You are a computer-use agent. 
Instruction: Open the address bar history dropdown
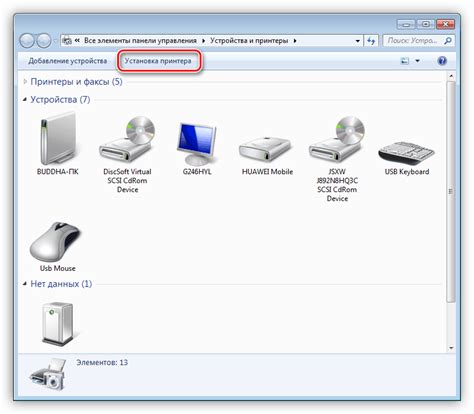click(357, 41)
